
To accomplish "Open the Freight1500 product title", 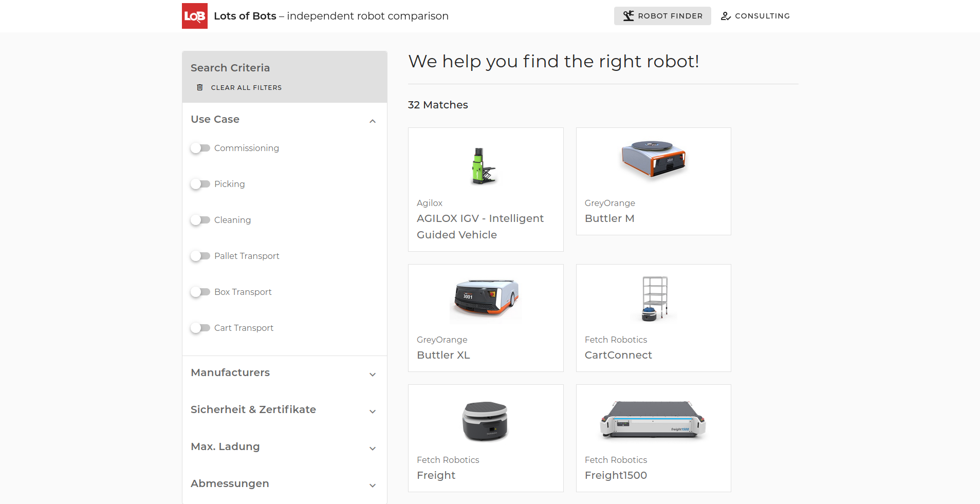I will [616, 475].
